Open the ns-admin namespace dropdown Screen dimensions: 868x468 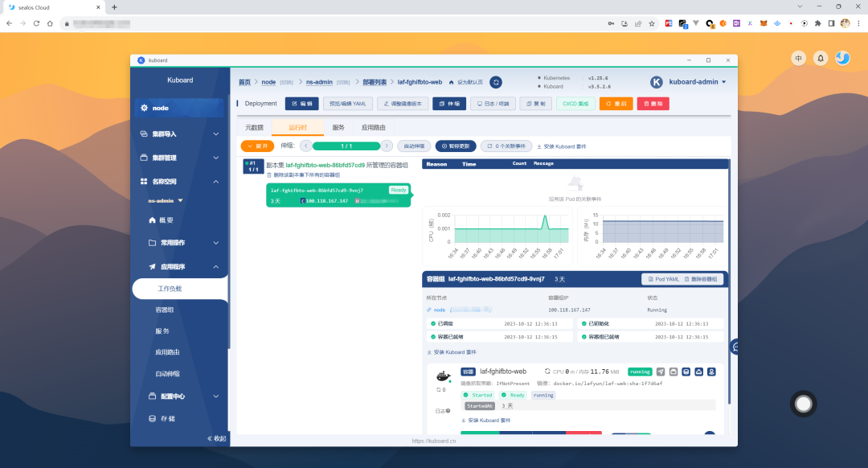coord(166,200)
